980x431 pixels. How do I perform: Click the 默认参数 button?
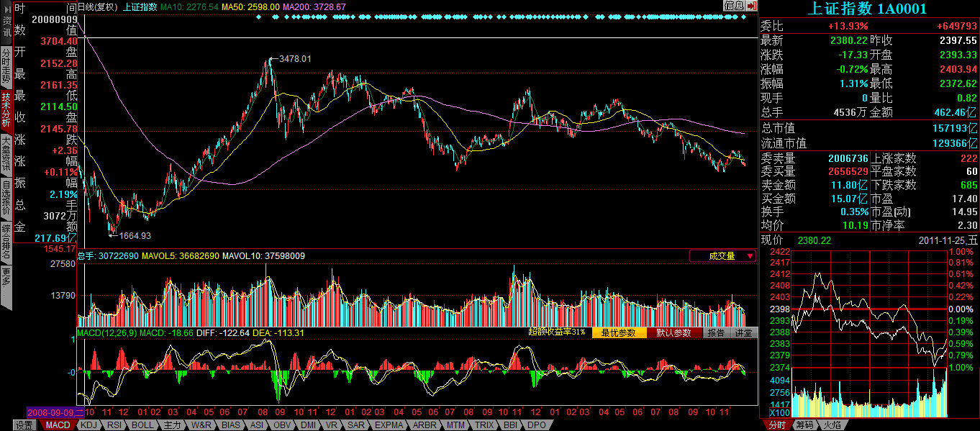[x=673, y=333]
